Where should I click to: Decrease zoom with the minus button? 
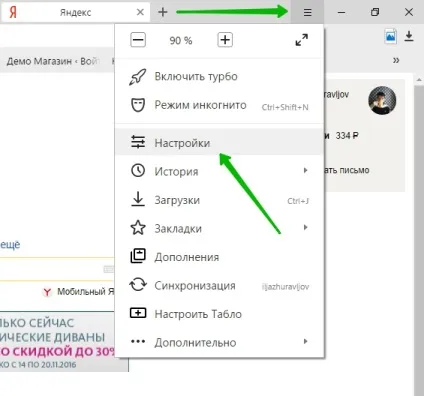coord(138,40)
